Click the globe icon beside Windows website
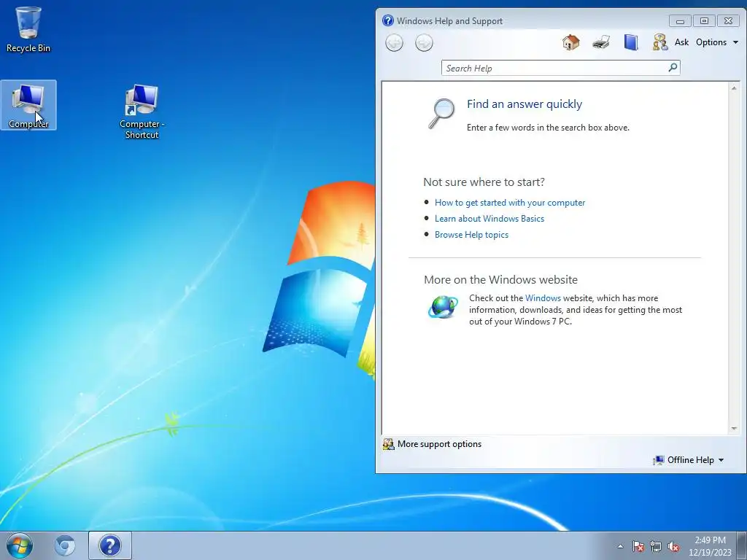The height and width of the screenshot is (560, 747). pos(443,307)
